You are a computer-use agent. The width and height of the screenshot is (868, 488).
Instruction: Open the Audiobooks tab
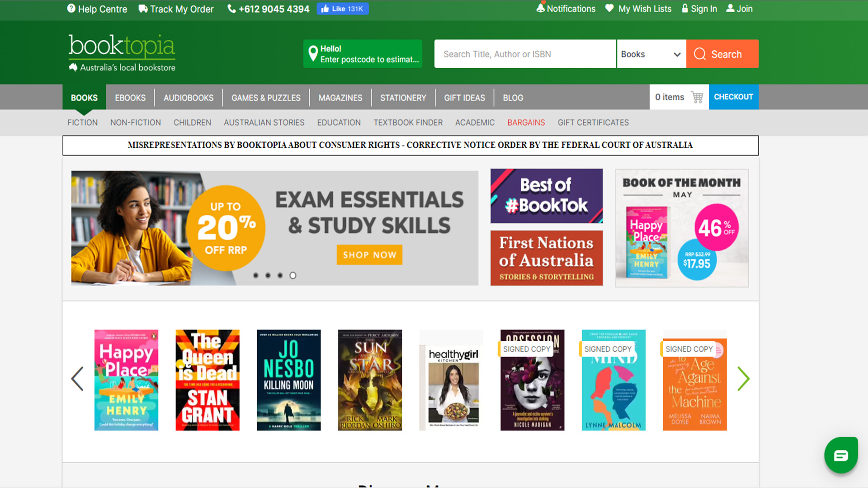[x=188, y=98]
